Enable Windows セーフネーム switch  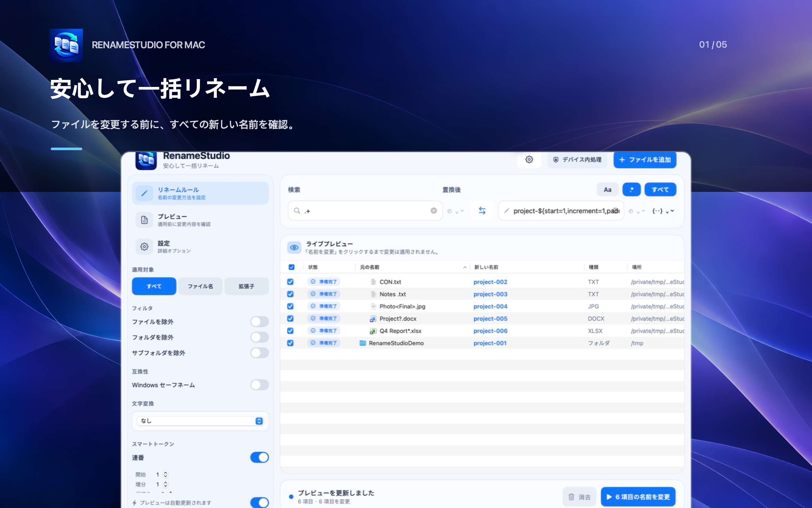[x=259, y=385]
